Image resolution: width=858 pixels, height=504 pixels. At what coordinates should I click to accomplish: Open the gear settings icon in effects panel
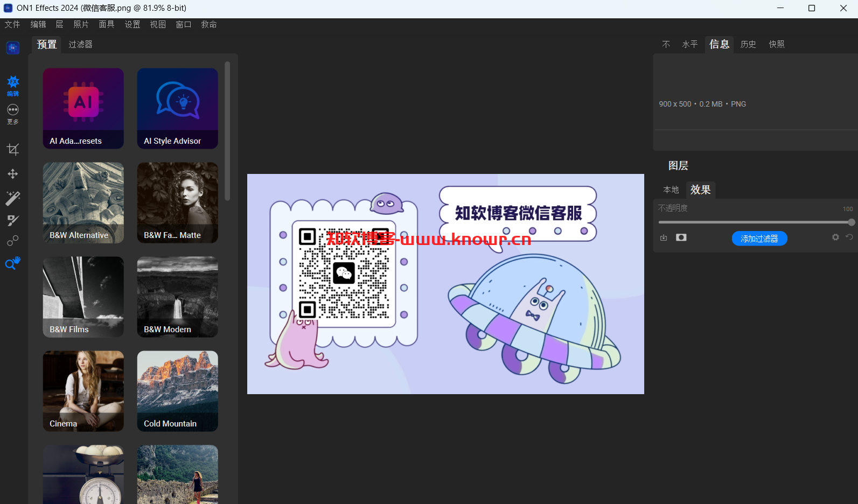click(x=835, y=237)
